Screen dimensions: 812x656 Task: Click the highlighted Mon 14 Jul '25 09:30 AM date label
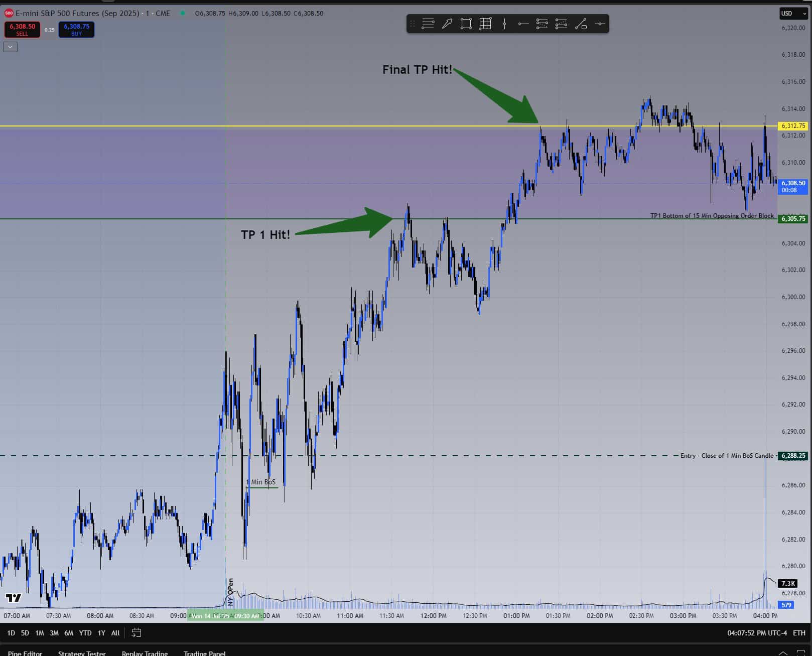pos(225,616)
